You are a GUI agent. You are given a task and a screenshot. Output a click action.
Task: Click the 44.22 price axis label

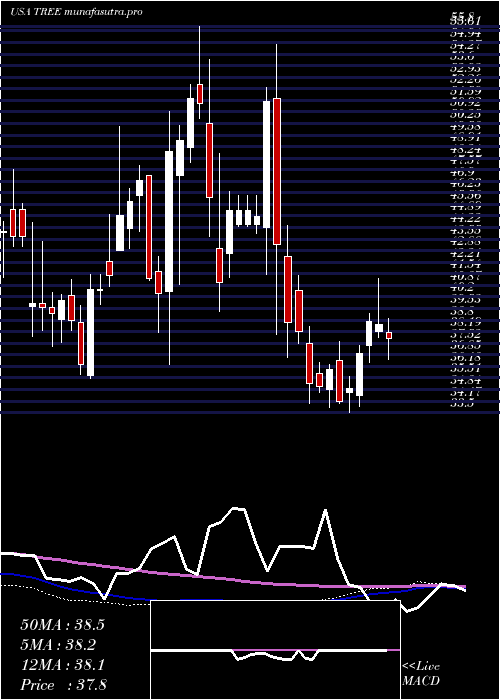point(465,219)
